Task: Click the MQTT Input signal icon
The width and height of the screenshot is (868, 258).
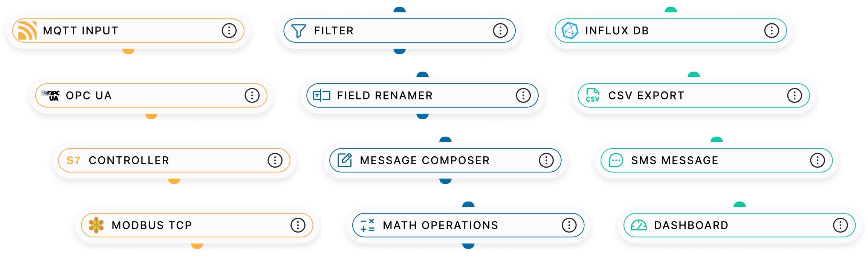Action: (x=28, y=31)
